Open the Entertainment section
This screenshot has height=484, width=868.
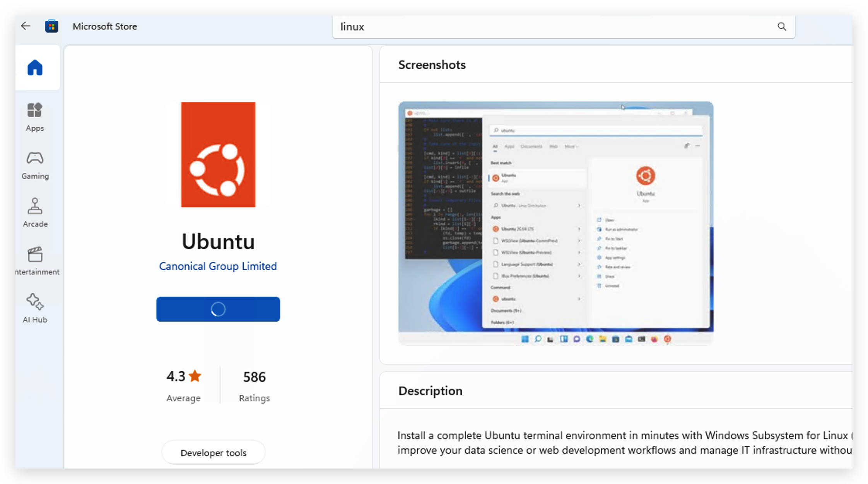point(37,261)
